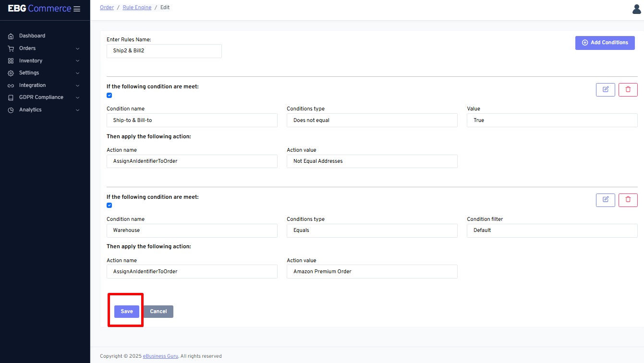Go to Rule Engine breadcrumb link

click(x=137, y=8)
